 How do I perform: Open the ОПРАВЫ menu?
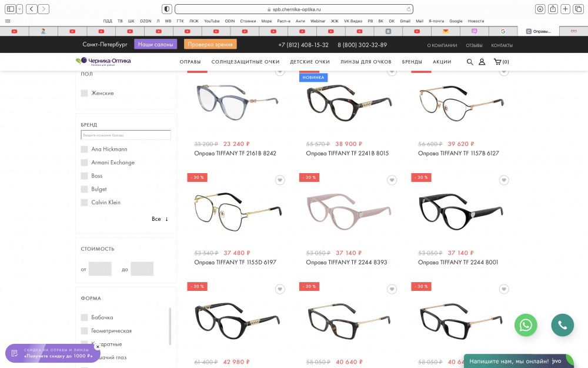(190, 62)
